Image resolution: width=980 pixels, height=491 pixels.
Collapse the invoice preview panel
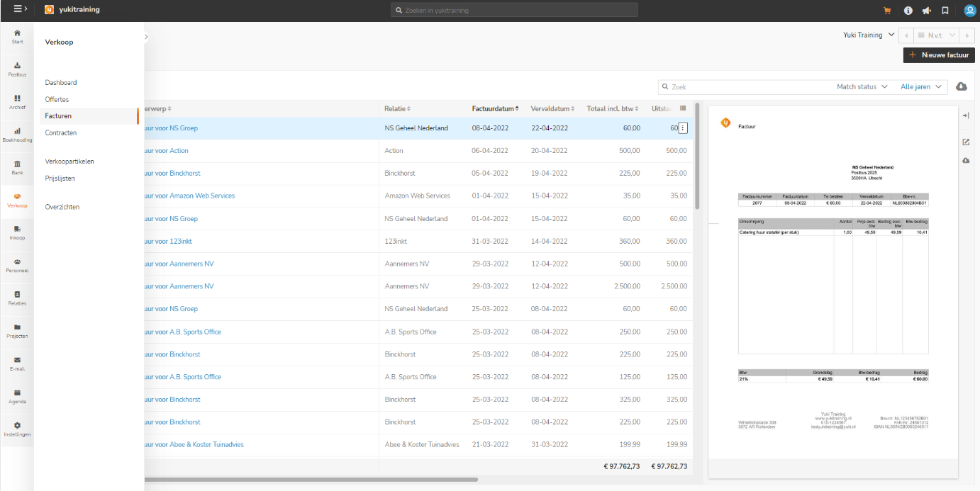click(x=966, y=115)
